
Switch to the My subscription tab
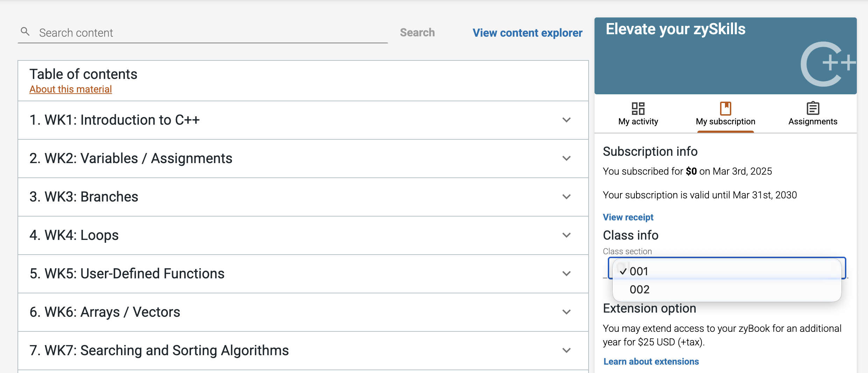(x=725, y=114)
